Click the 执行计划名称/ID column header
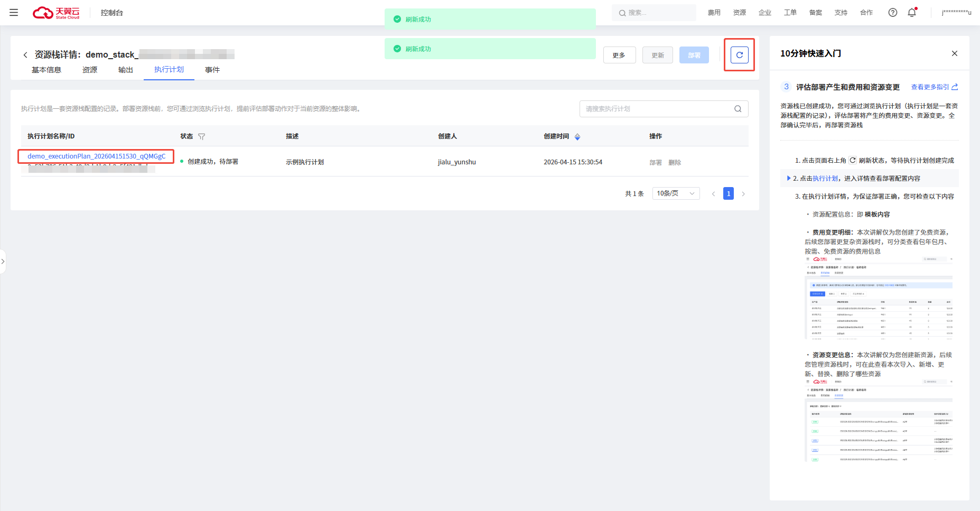This screenshot has width=980, height=511. [51, 136]
